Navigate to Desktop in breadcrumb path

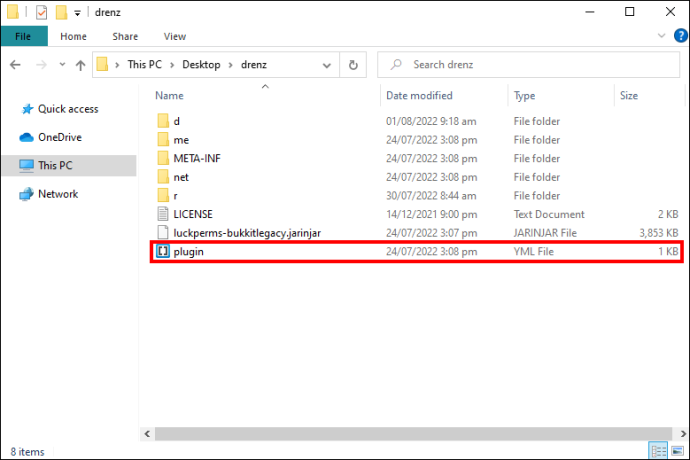(201, 65)
